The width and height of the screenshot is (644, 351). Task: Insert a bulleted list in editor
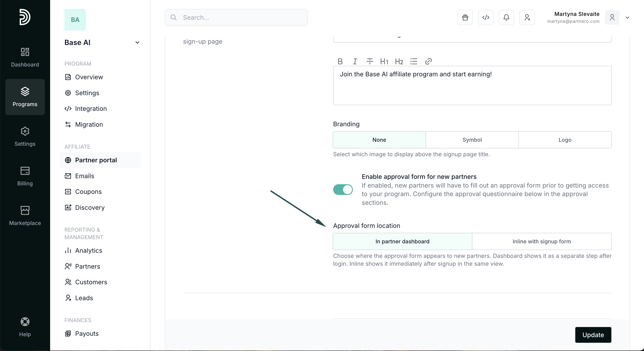pos(414,61)
